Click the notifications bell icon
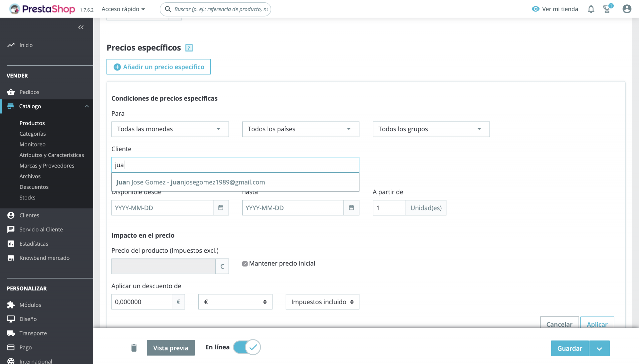639x364 pixels. click(591, 9)
